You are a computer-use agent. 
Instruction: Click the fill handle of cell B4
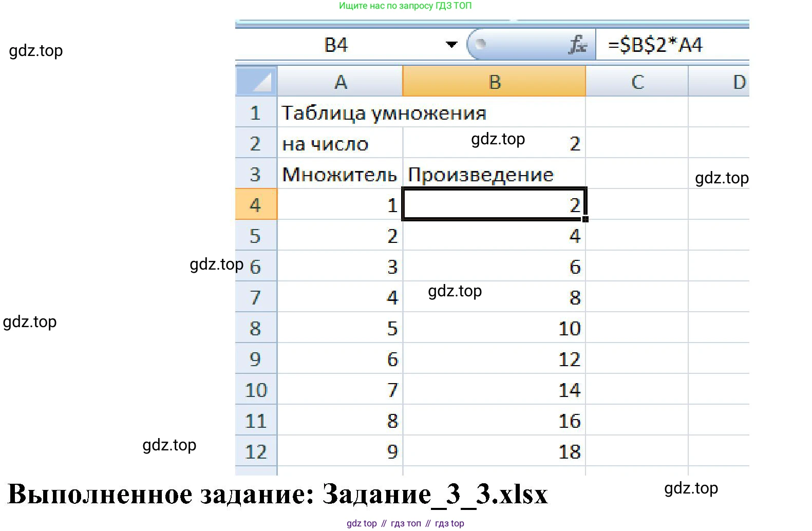[x=586, y=219]
